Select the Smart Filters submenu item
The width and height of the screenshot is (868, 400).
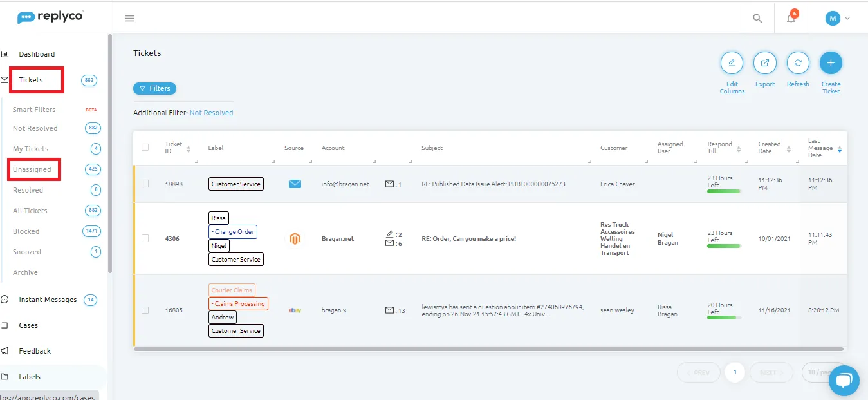click(x=34, y=110)
